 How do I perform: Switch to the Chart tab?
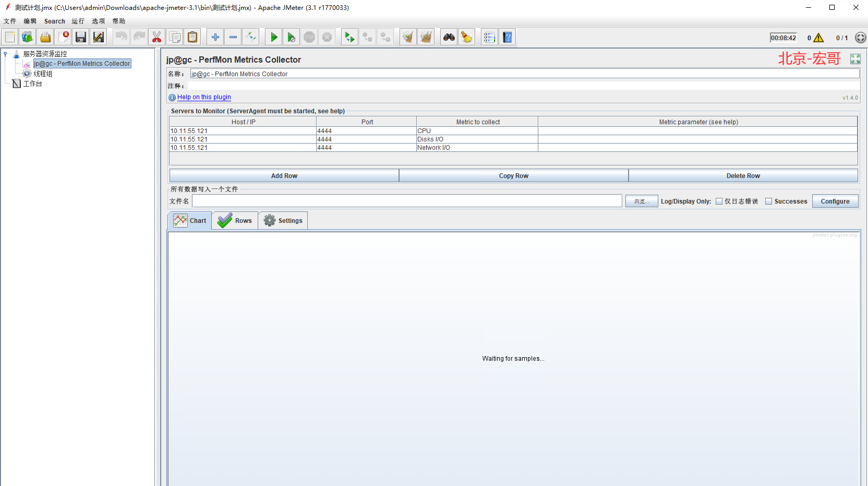pyautogui.click(x=190, y=221)
